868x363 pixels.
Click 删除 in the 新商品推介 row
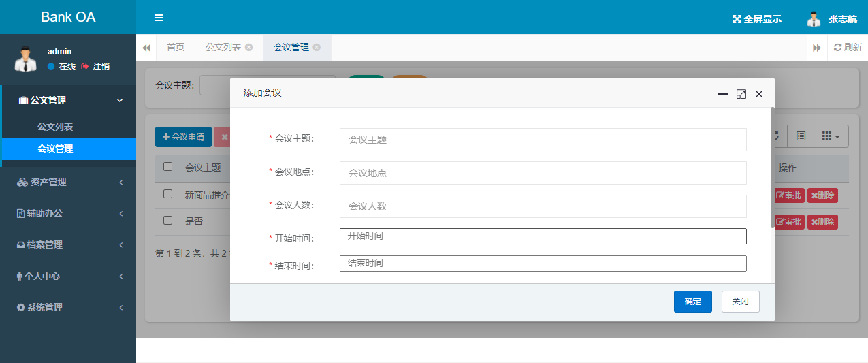pyautogui.click(x=822, y=195)
